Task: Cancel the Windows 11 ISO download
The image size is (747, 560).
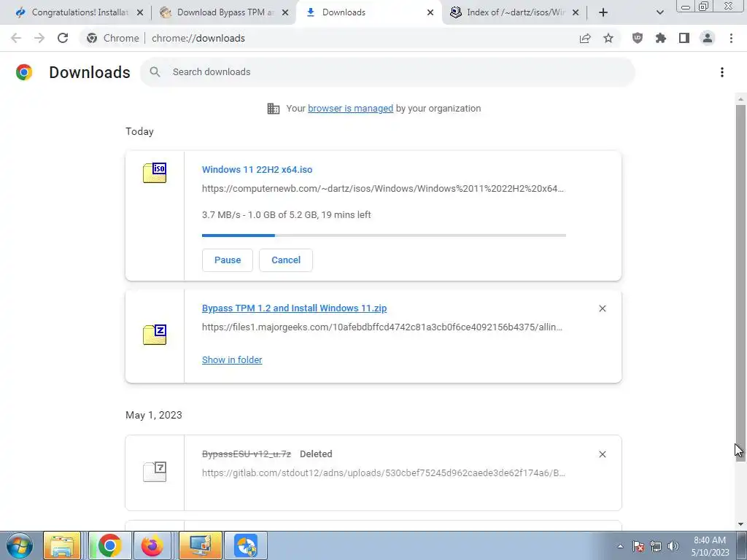Action: tap(286, 260)
